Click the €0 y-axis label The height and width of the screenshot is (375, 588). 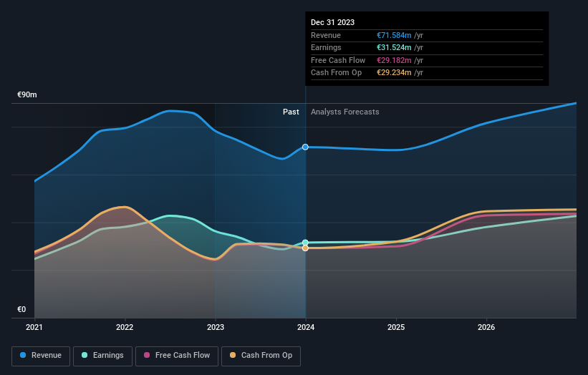21,309
